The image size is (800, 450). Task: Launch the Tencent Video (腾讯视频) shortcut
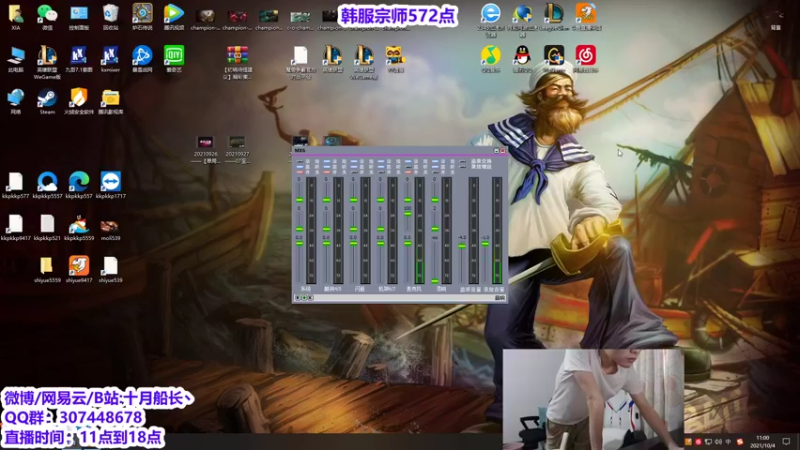(x=174, y=16)
